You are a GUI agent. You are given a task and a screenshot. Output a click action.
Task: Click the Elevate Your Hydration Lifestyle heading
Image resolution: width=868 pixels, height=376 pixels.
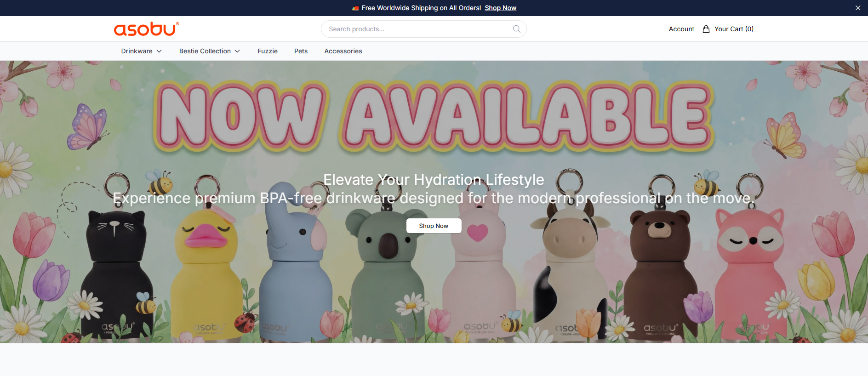coord(434,180)
